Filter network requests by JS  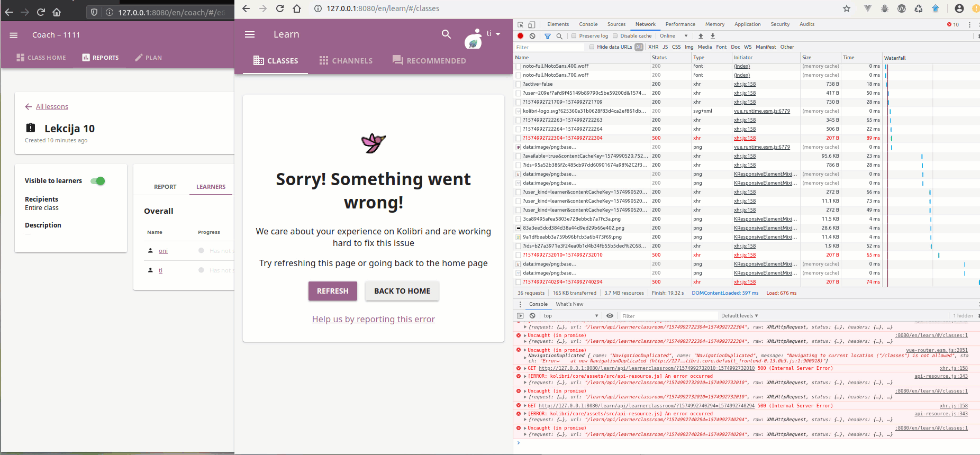pyautogui.click(x=665, y=47)
